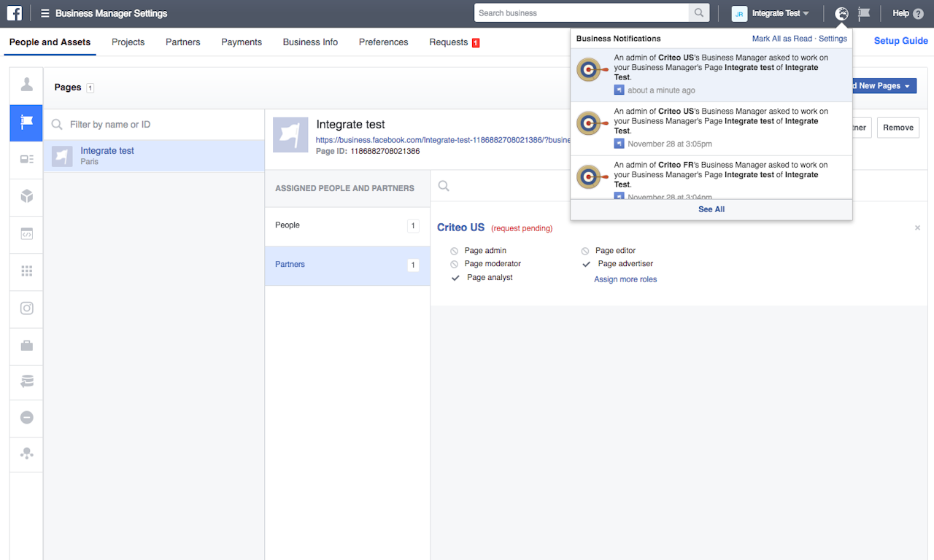Open the code-window Pixels sidebar icon
The width and height of the screenshot is (934, 560).
coord(27,234)
